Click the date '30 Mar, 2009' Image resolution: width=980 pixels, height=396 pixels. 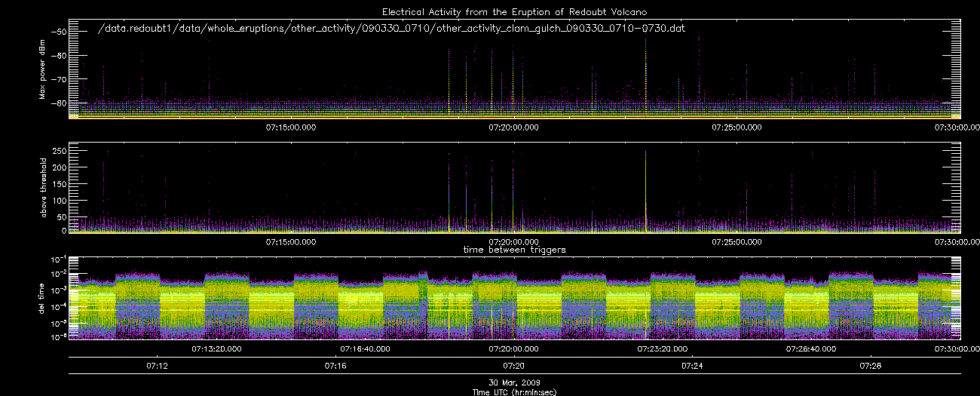tap(514, 382)
